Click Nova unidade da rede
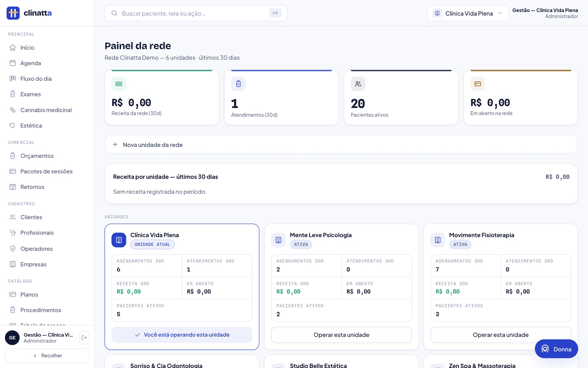The height and width of the screenshot is (368, 588). click(341, 145)
